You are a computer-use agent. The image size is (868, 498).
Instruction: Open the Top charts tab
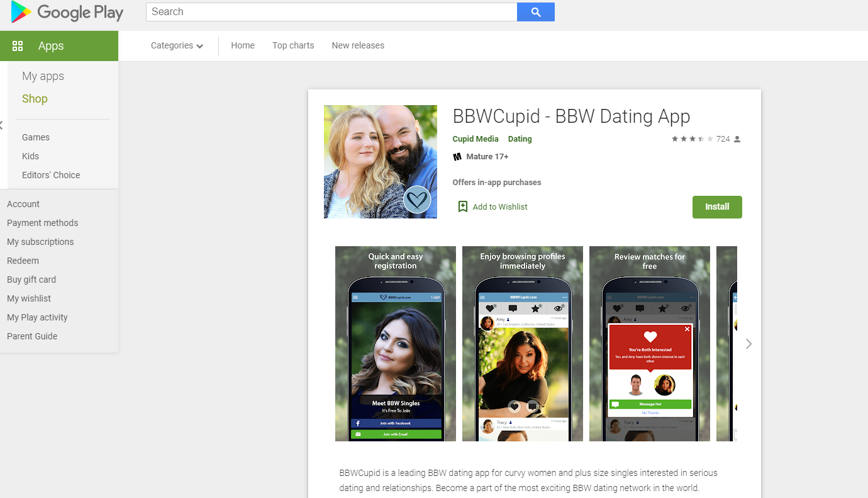tap(293, 46)
